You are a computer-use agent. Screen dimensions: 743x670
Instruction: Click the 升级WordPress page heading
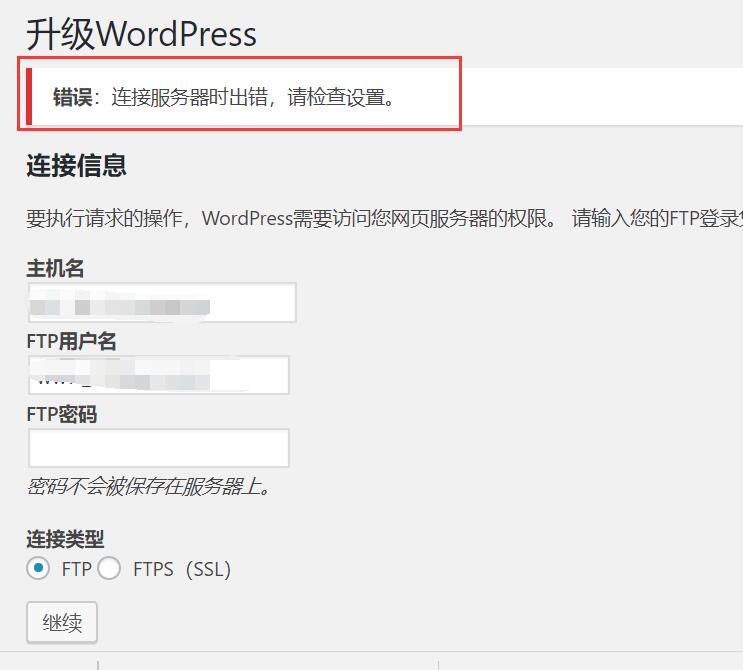coord(141,34)
